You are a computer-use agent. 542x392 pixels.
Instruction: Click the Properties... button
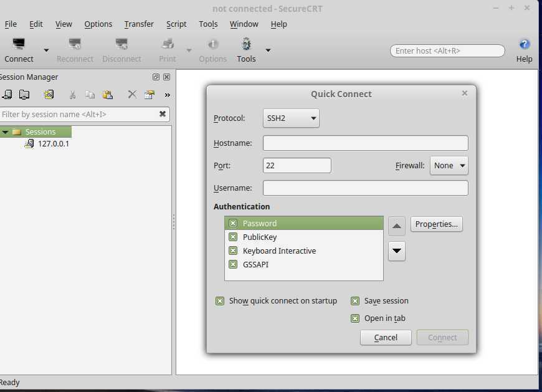pyautogui.click(x=436, y=224)
